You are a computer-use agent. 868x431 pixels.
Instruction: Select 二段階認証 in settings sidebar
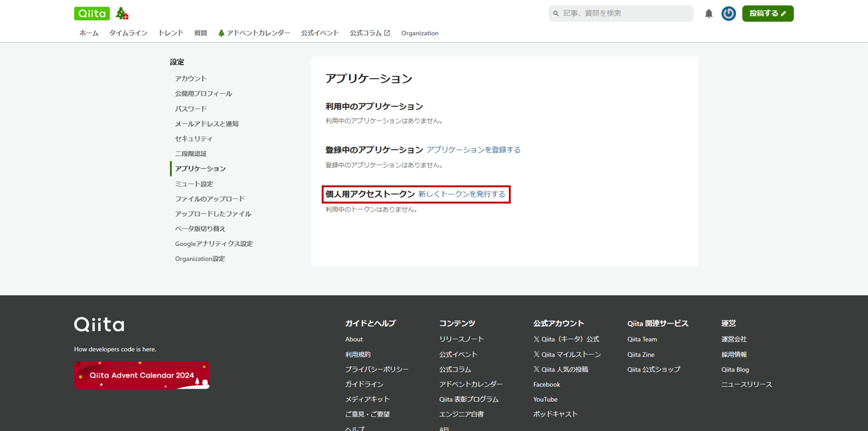click(191, 154)
